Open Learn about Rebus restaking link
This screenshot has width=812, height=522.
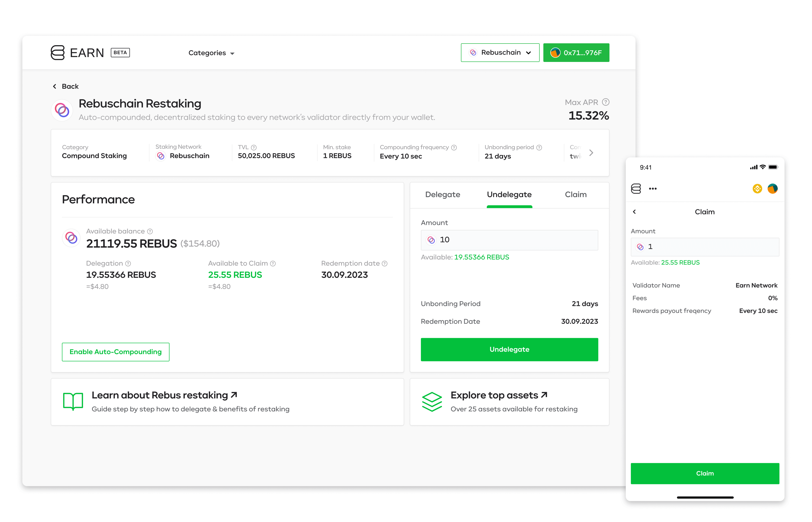coord(164,395)
